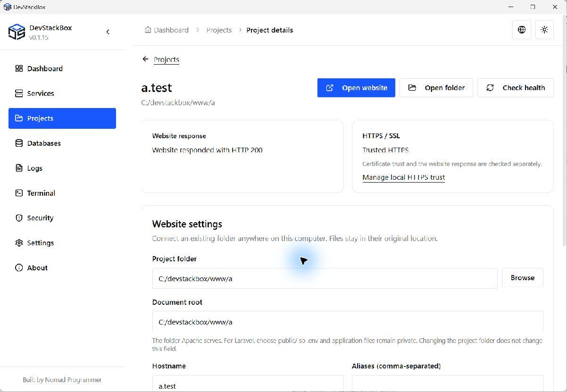Focus the Document root input field
Image resolution: width=567 pixels, height=392 pixels.
tap(348, 322)
